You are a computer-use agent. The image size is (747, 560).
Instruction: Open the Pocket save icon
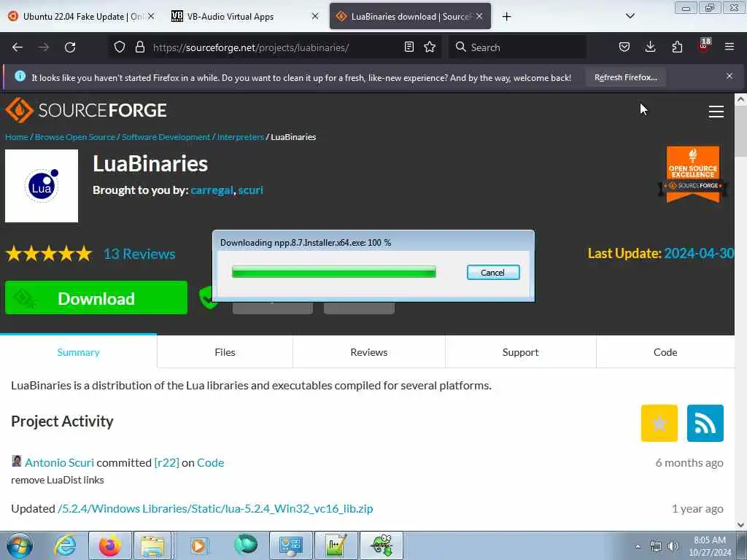pyautogui.click(x=624, y=47)
